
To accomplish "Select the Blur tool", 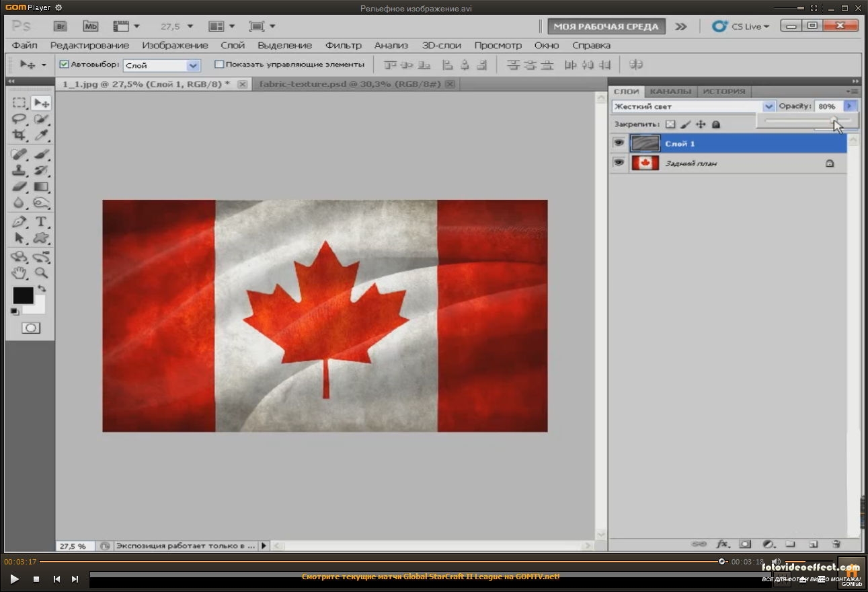I will coord(19,202).
